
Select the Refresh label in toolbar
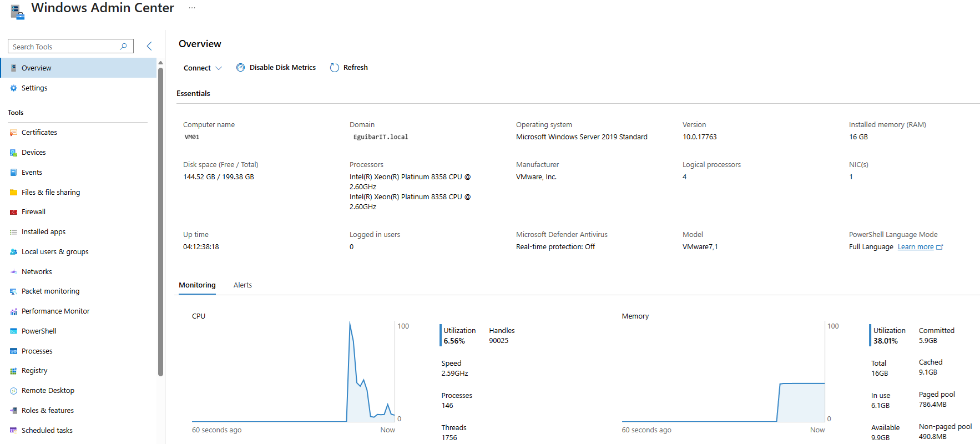tap(356, 68)
